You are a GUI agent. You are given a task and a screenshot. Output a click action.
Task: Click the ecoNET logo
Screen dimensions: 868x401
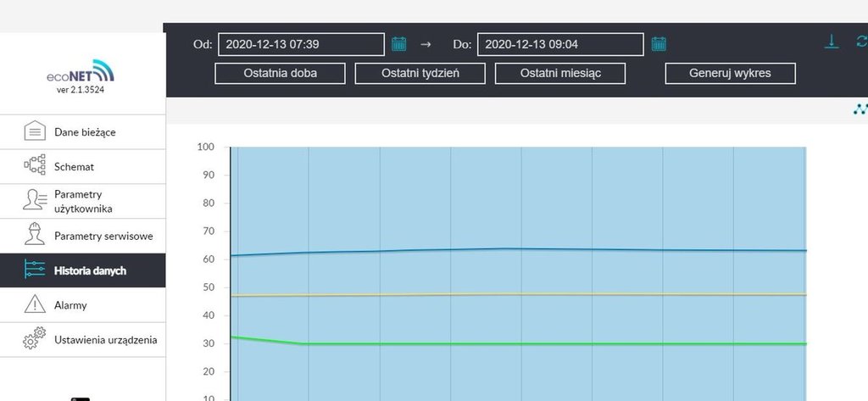(x=80, y=74)
